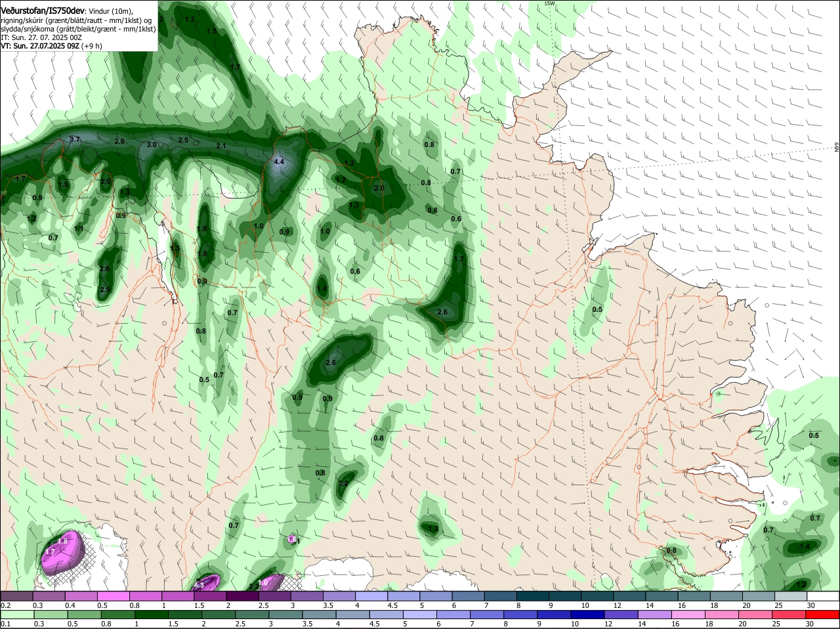This screenshot has width=840, height=629.
Task: Click the 4.4 precipitation maximum on the map
Action: [279, 162]
